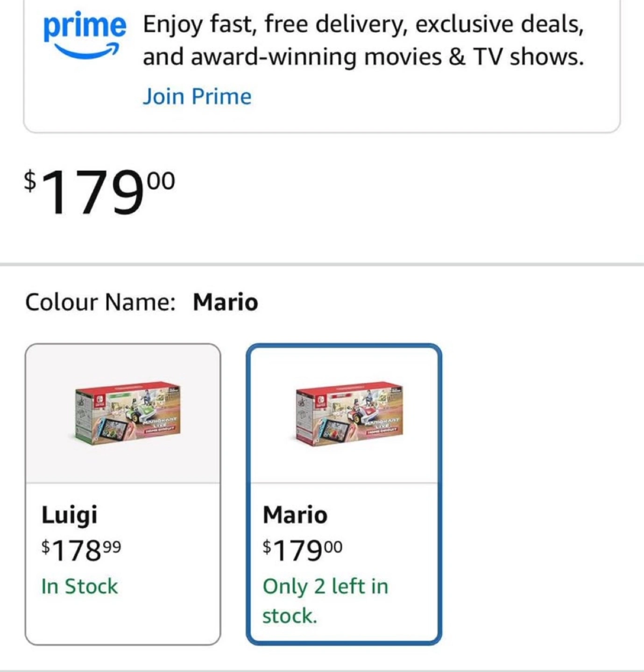Click 'Only 2 left in stock' text

[x=325, y=601]
